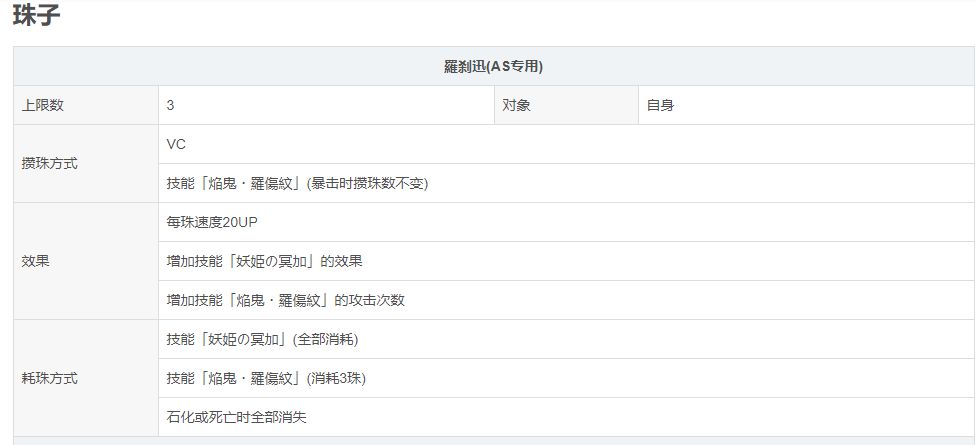
Task: Click the 自身 value cell
Action: pyautogui.click(x=660, y=105)
